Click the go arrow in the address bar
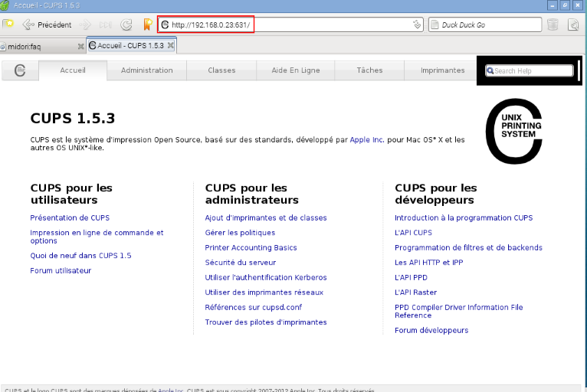 [417, 24]
